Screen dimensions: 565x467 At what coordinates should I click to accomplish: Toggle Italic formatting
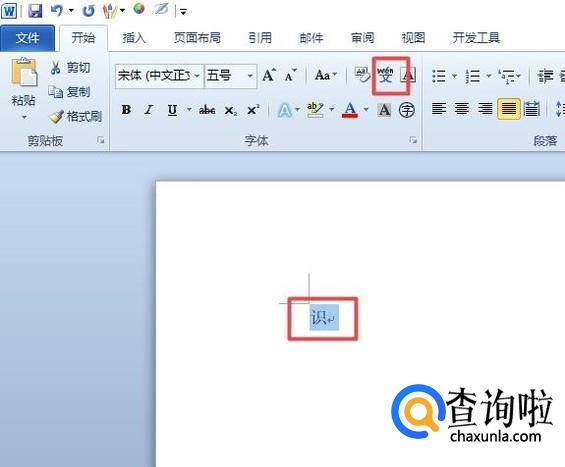click(x=148, y=110)
